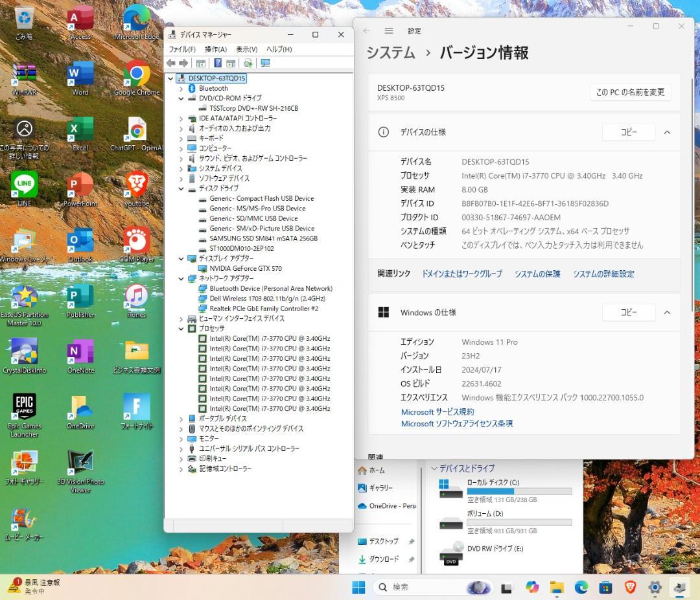Viewport: 700px width, 600px height.
Task: Launch Microsoft Edge from the taskbar
Action: pos(581,588)
